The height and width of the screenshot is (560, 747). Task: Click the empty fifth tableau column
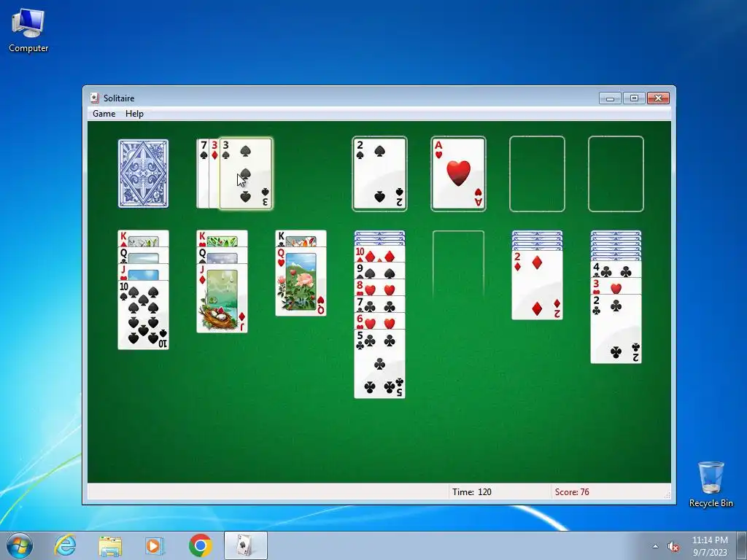[458, 265]
